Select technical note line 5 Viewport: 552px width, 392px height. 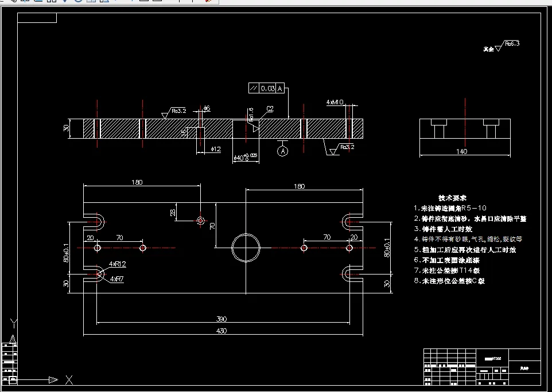click(465, 250)
